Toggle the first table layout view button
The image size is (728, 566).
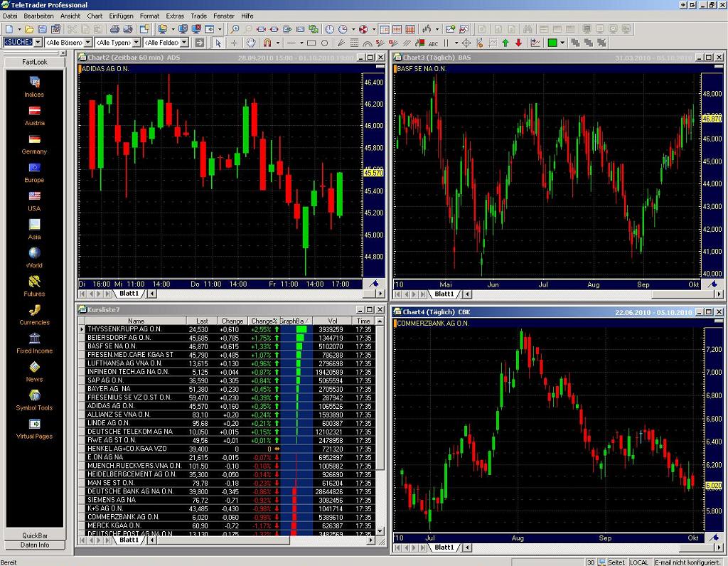[385, 29]
